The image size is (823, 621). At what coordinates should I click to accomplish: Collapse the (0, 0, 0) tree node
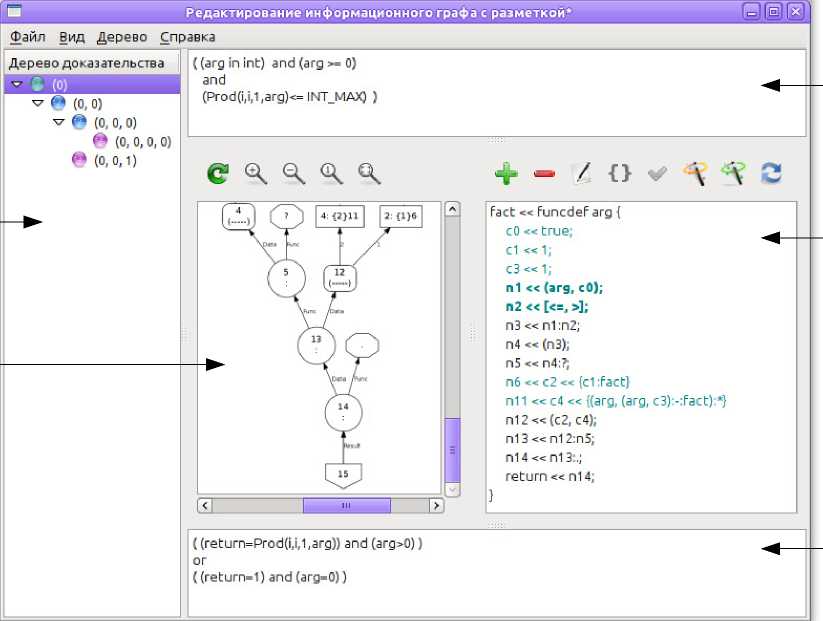[57, 122]
